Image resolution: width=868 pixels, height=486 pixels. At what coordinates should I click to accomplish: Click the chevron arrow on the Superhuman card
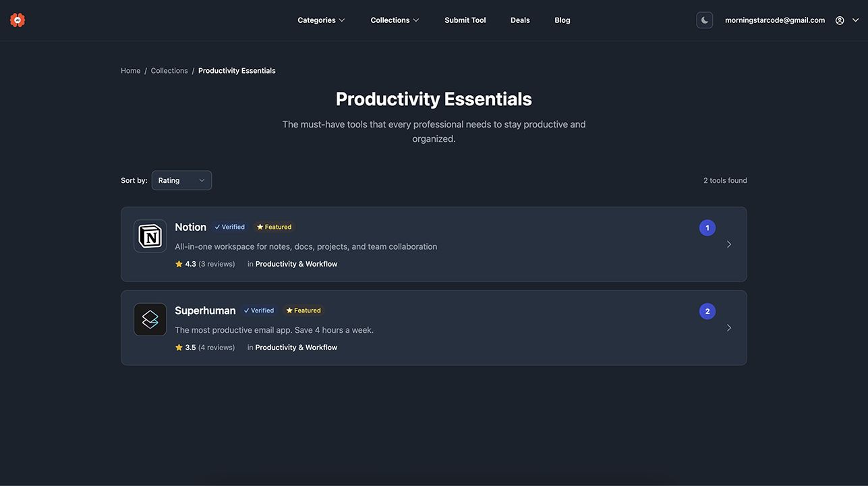point(729,328)
